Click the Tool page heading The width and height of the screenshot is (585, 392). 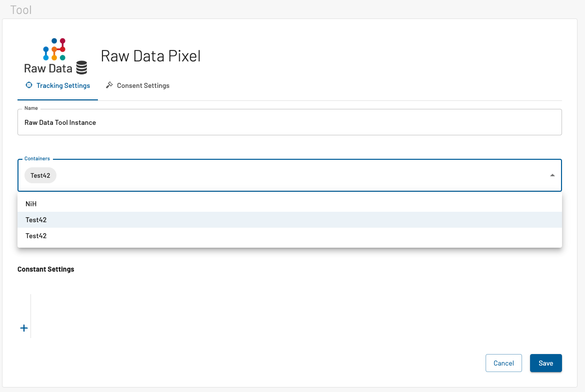click(x=21, y=9)
